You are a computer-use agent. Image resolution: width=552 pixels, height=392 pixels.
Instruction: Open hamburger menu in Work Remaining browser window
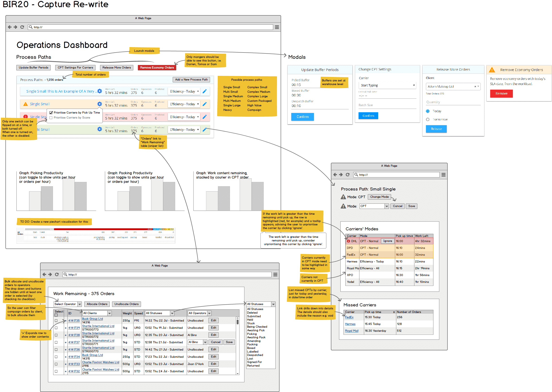coord(275,275)
